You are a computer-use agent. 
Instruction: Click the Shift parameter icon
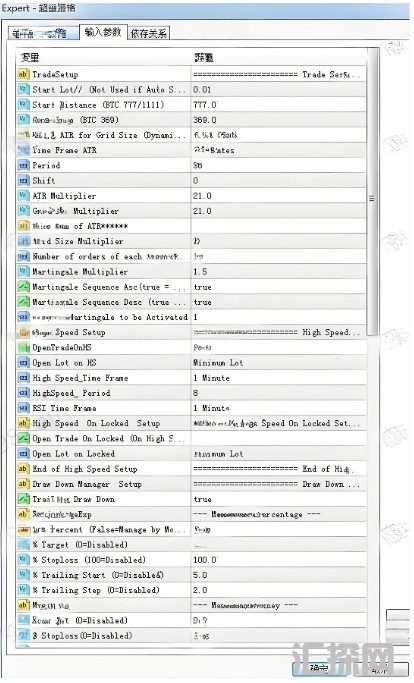click(x=23, y=180)
